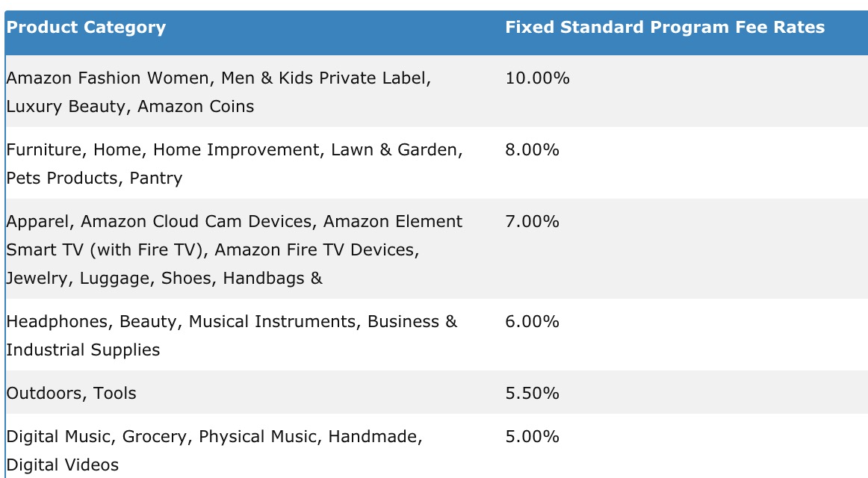Click the "Musical Instruments" text
Viewport: 868px width, 478px height.
tap(271, 322)
